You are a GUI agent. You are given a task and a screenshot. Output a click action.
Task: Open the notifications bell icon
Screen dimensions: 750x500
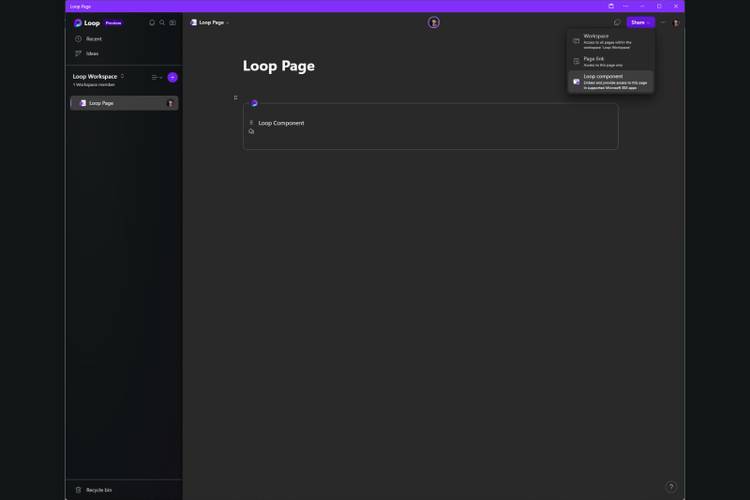coord(152,22)
